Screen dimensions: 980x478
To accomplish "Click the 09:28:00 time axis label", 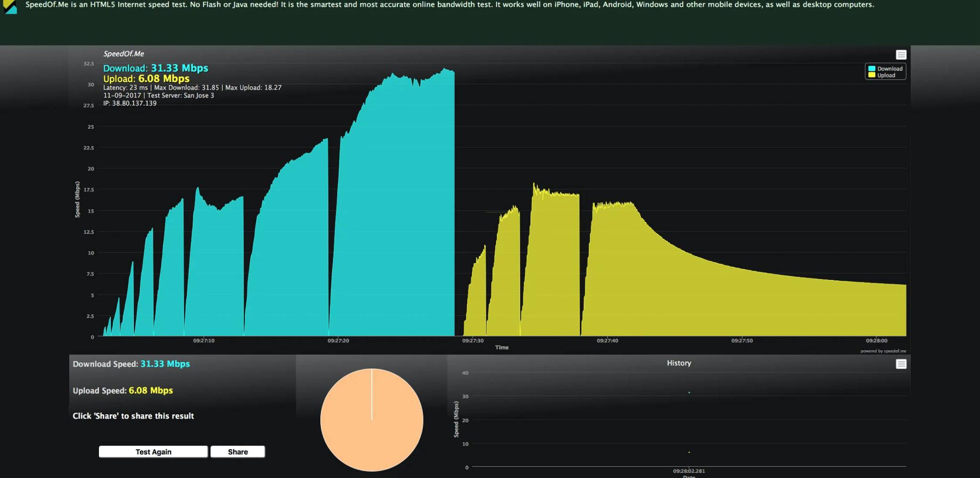I will [876, 340].
